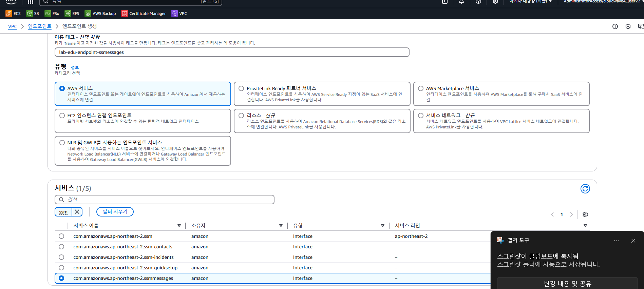Open the services grid menu icon
The height and width of the screenshot is (289, 644).
(31, 2)
